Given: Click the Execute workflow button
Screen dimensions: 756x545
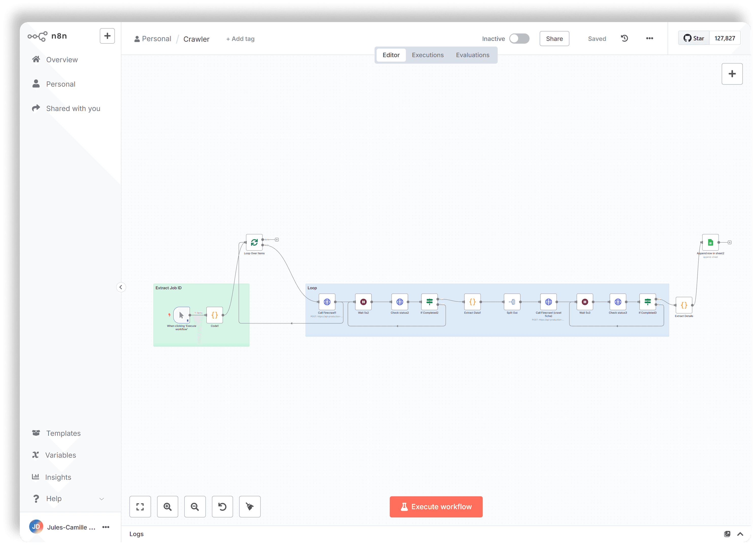Looking at the screenshot, I should pyautogui.click(x=436, y=507).
